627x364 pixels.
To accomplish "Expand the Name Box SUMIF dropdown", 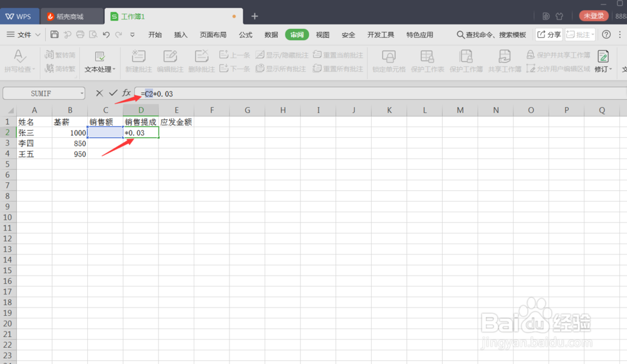I will point(82,93).
